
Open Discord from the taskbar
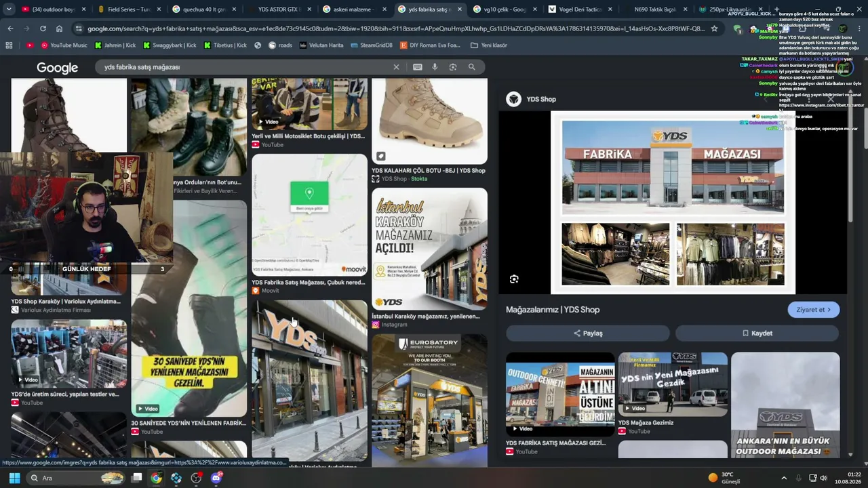click(216, 478)
